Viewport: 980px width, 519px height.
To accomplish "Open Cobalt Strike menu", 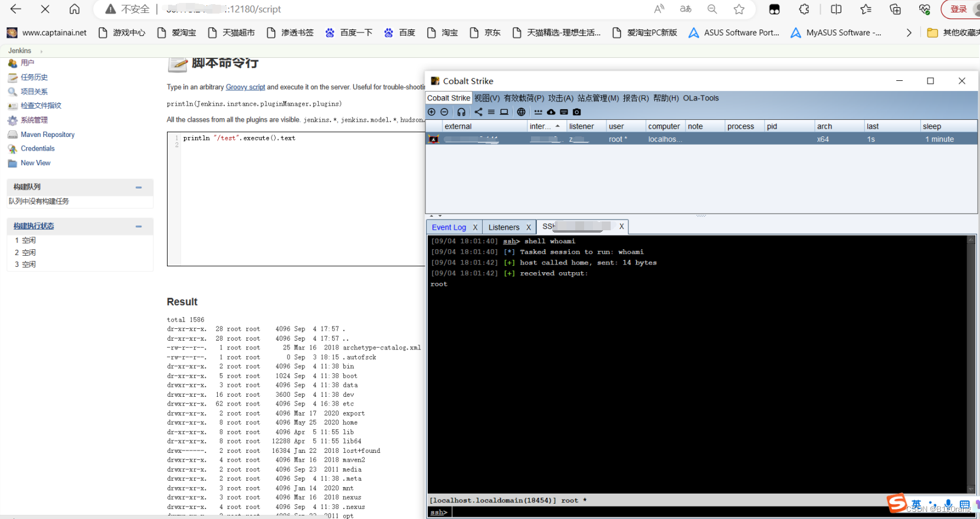I will 448,98.
